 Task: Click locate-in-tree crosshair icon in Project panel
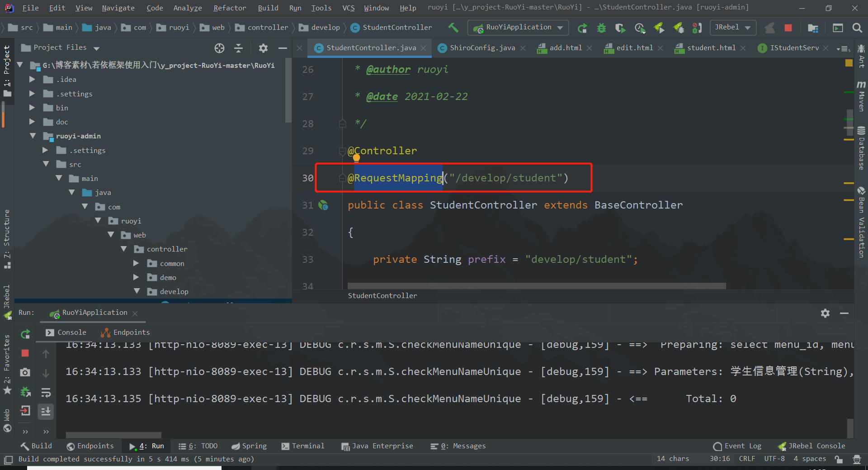click(219, 48)
